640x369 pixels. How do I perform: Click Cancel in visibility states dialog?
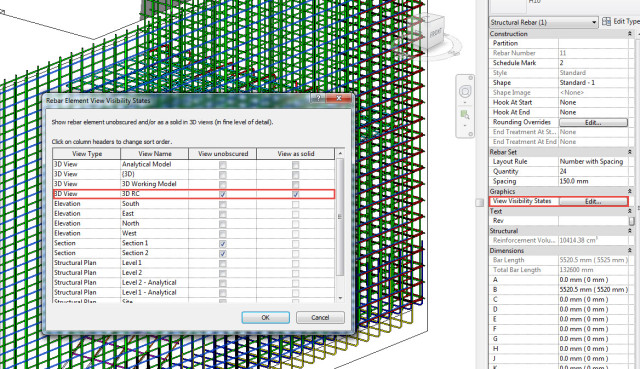tap(320, 318)
